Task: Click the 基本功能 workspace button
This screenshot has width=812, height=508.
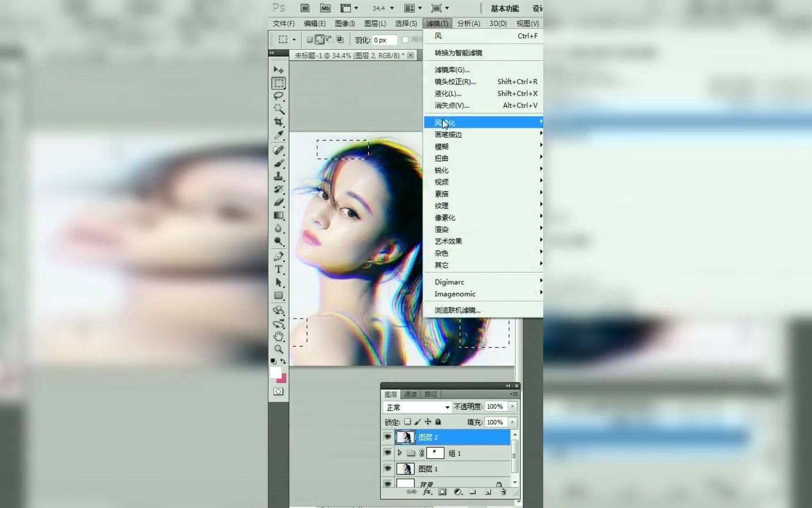Action: point(504,8)
